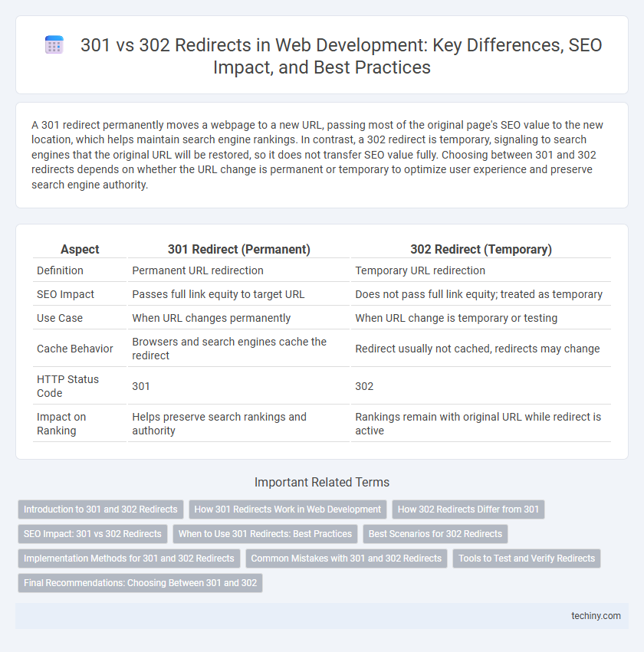Select How 302 Redirects Differ from 301 tag
Image resolution: width=644 pixels, height=652 pixels.
pyautogui.click(x=468, y=509)
